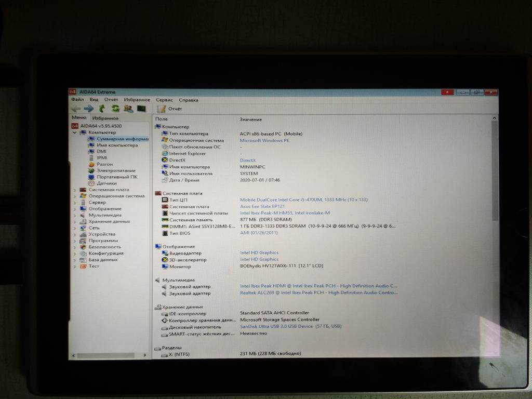Open the SanDisk Ultra USB 3.0 link
Viewport: 532px width, 399px height.
(291, 326)
